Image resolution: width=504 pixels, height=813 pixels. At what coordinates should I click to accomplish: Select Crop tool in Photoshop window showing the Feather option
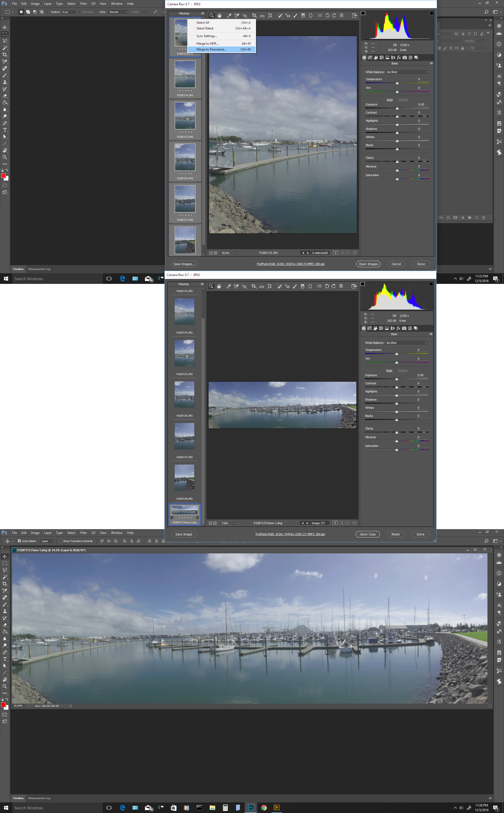point(5,55)
